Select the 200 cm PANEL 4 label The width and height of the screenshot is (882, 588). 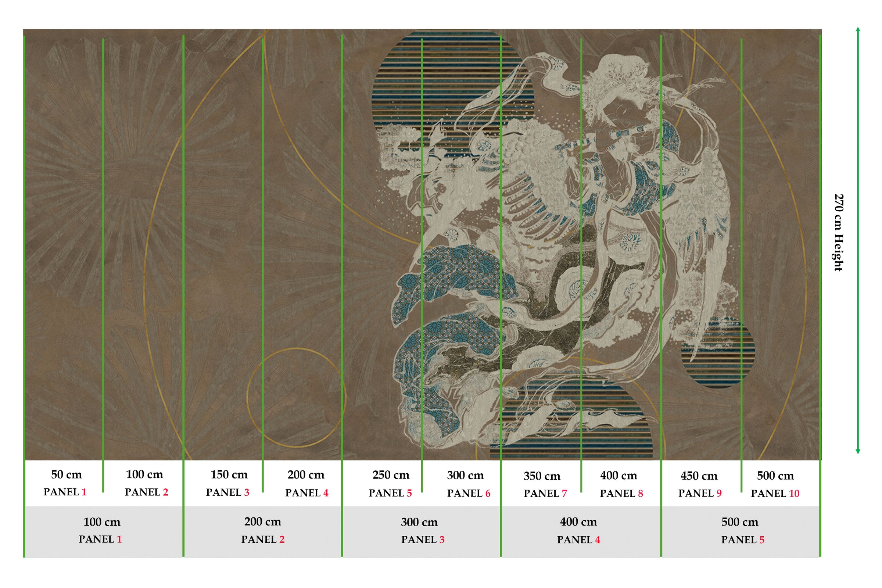tap(307, 484)
